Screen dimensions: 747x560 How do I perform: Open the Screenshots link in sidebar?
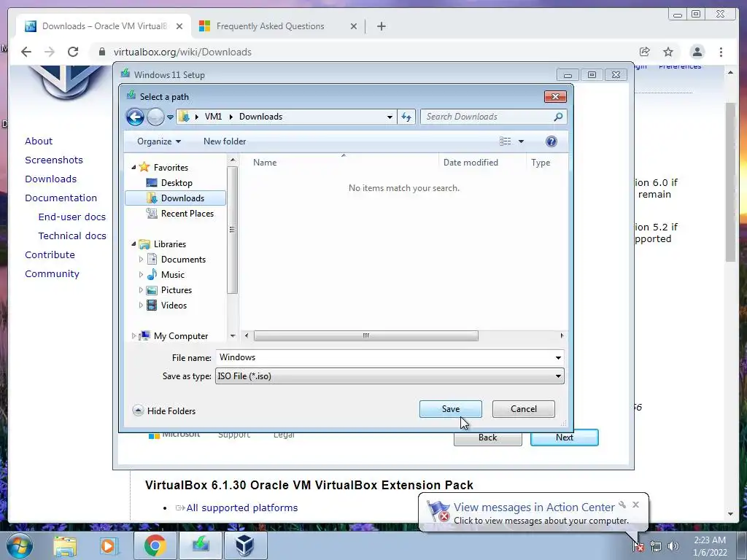point(54,160)
